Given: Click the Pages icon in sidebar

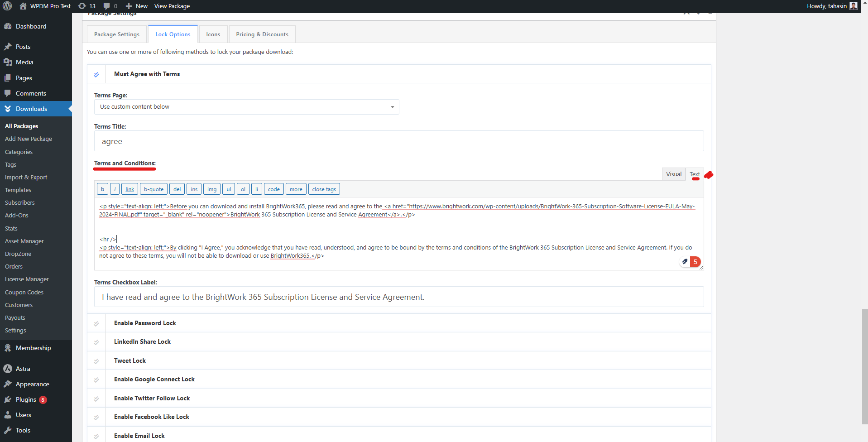Looking at the screenshot, I should click(x=8, y=78).
